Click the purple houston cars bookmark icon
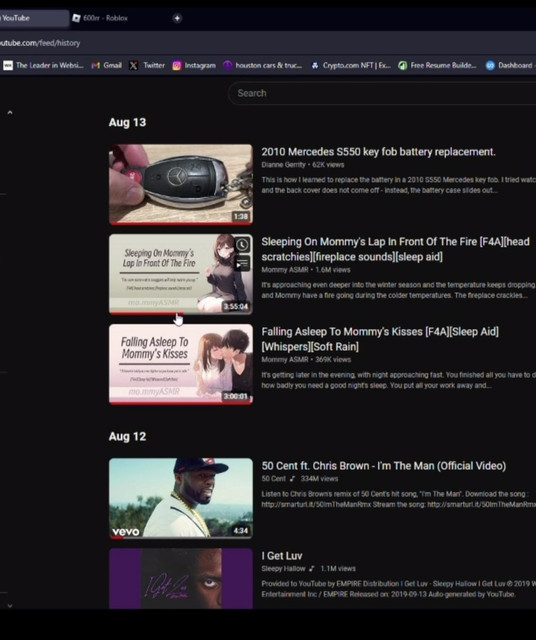Viewport: 536px width, 640px height. tap(227, 65)
